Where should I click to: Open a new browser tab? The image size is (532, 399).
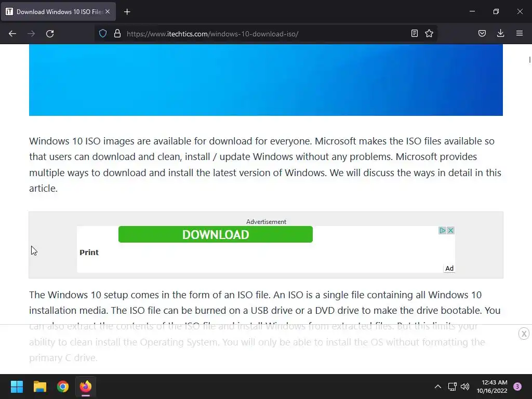(127, 12)
